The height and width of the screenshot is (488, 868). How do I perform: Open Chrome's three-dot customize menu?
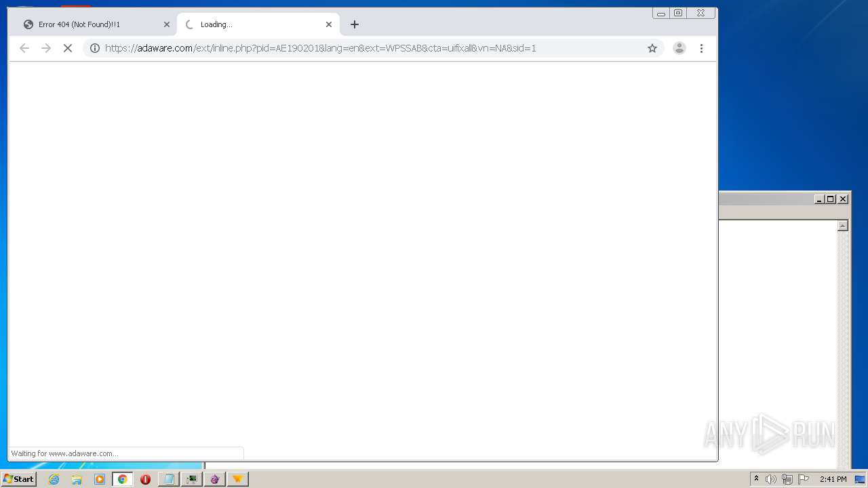click(x=701, y=48)
